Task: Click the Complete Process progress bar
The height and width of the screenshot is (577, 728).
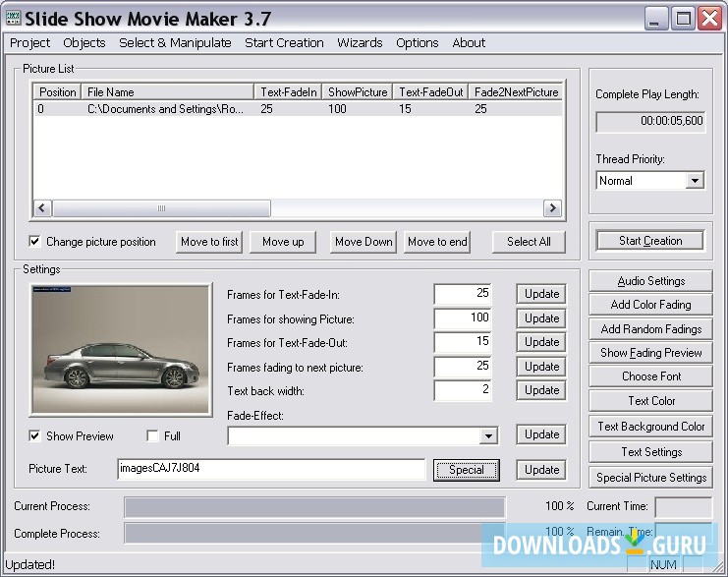Action: click(314, 533)
